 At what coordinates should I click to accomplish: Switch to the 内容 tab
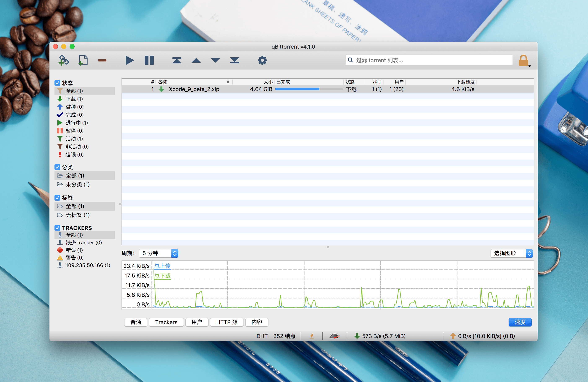coord(257,322)
